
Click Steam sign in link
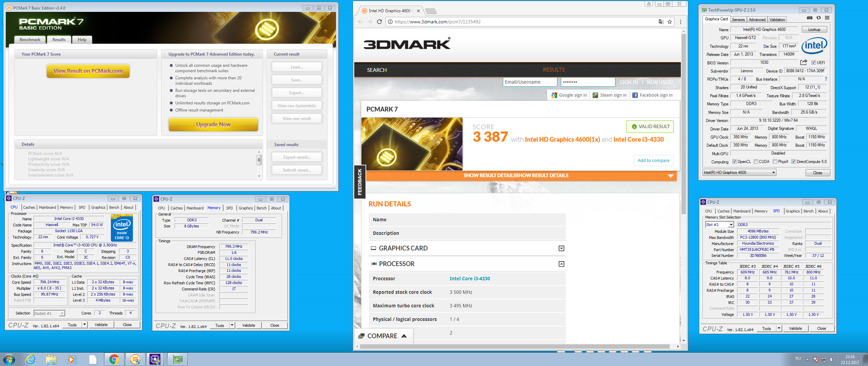click(610, 95)
